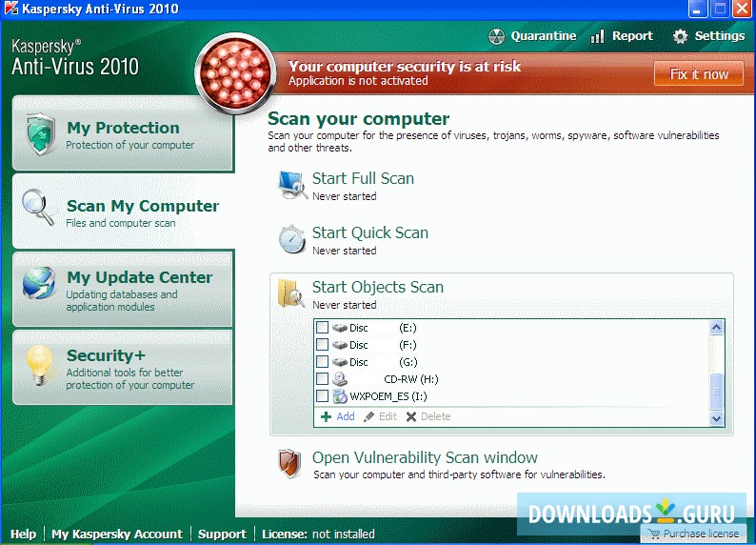Screen dimensions: 756x545
Task: Click 'Application is not activated' message
Action: tap(358, 81)
